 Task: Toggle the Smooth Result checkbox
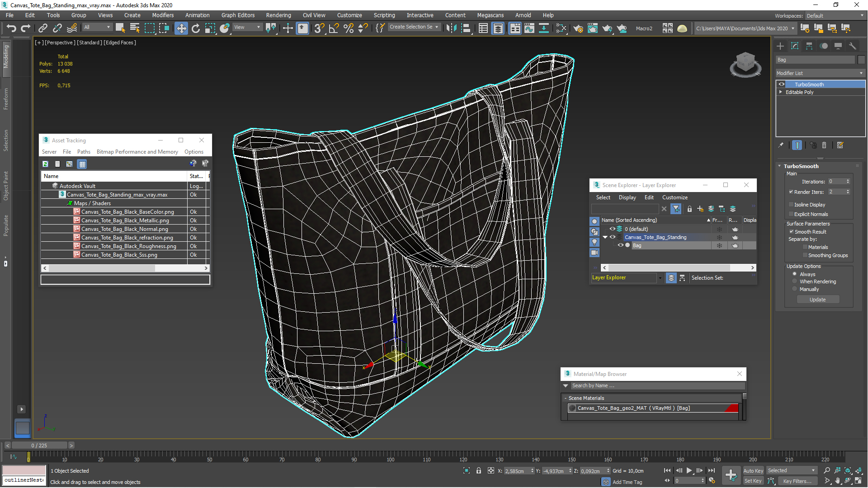pyautogui.click(x=791, y=232)
